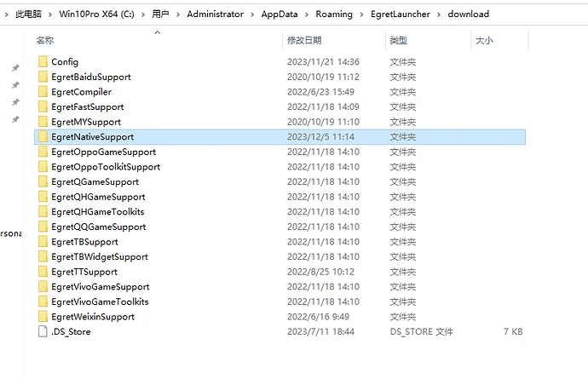The image size is (588, 379).
Task: Select the EgretQQGameSupport folder icon
Action: 43,227
